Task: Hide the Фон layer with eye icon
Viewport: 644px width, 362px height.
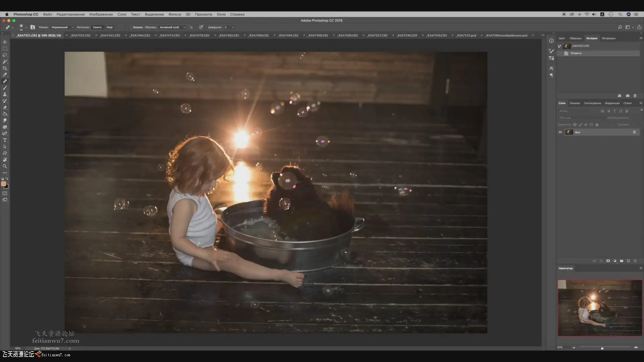Action: pos(560,132)
